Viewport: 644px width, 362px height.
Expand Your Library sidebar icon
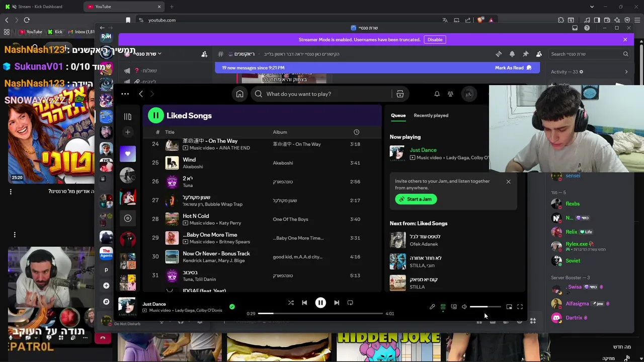point(128,117)
